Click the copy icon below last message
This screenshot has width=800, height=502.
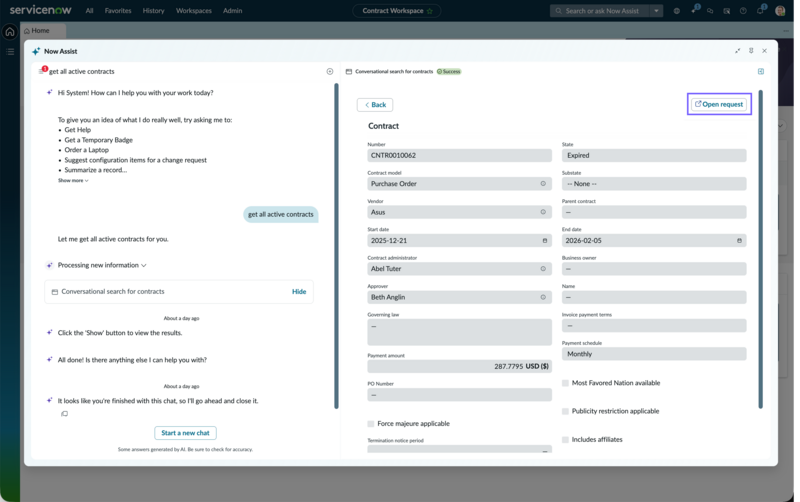64,414
